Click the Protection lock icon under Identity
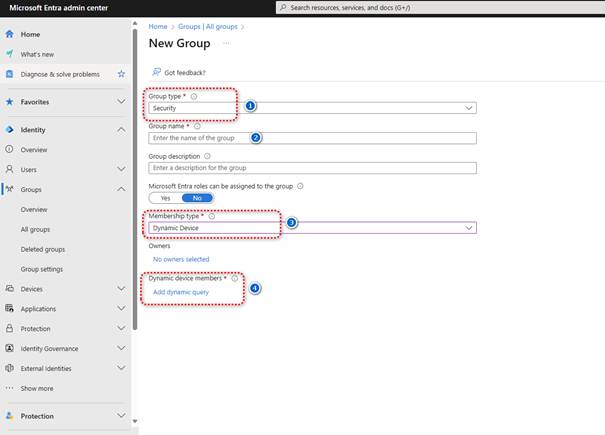The height and width of the screenshot is (435, 605). [10, 328]
